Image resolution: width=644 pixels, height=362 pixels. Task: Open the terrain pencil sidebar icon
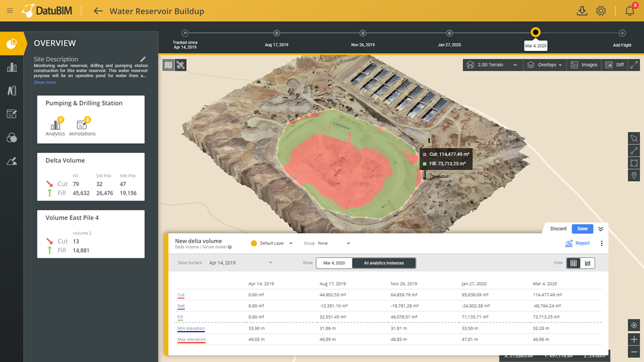(12, 161)
